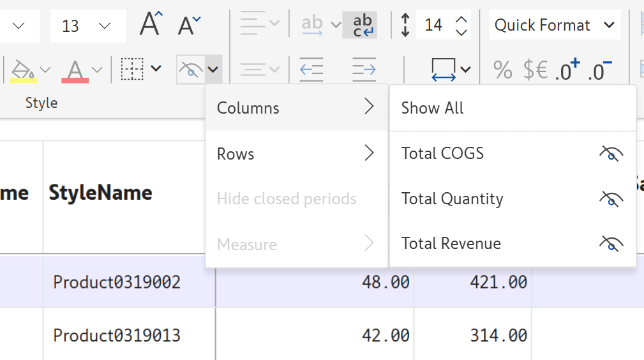
Task: Expand vertical alignment options arrow
Action: pos(274,69)
